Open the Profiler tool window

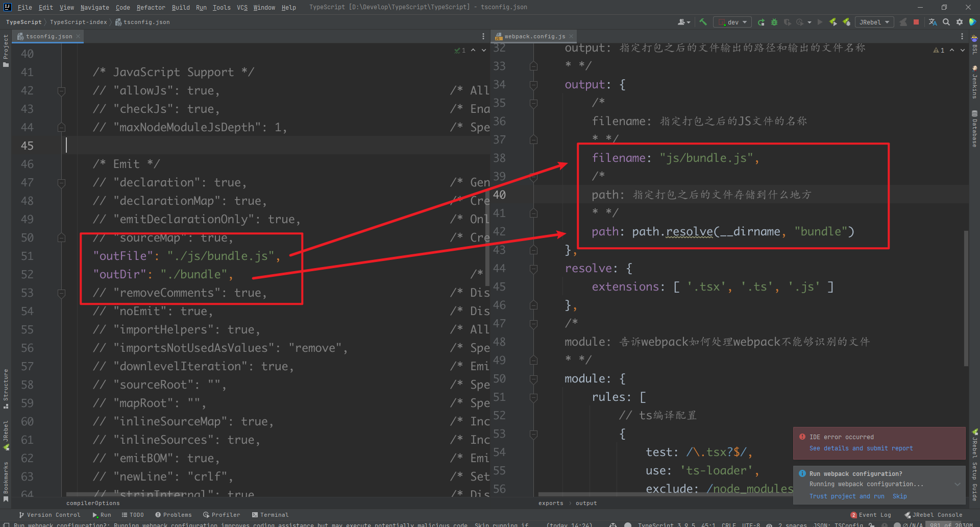coord(222,515)
